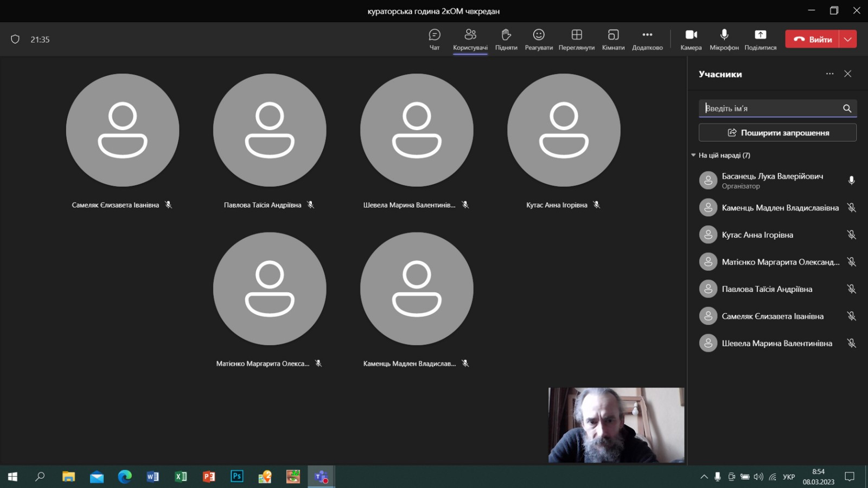The width and height of the screenshot is (868, 488).
Task: Open the dropdown arrow beside Вийти
Action: pyautogui.click(x=848, y=39)
